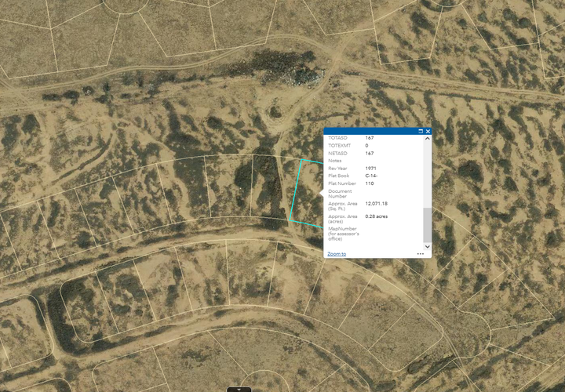Close the parcel info popup
Image resolution: width=565 pixels, height=392 pixels.
tap(428, 132)
